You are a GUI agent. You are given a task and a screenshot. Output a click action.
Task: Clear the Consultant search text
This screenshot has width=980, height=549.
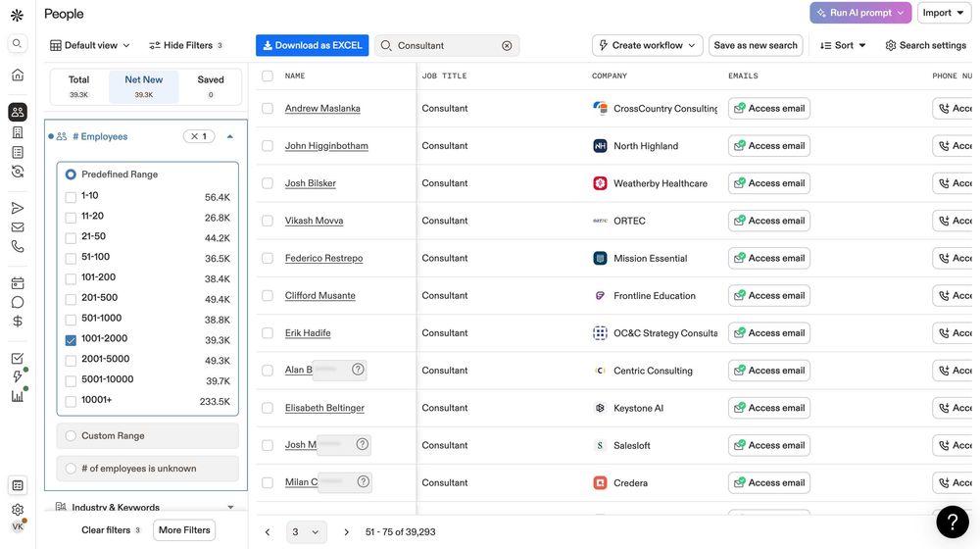click(x=507, y=46)
